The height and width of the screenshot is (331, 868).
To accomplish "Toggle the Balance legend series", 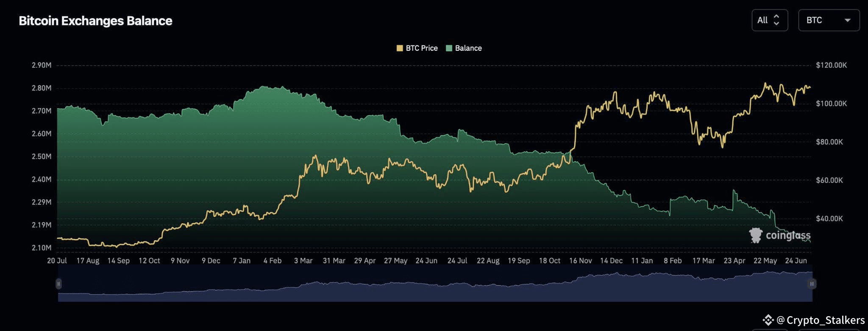I will pyautogui.click(x=464, y=48).
